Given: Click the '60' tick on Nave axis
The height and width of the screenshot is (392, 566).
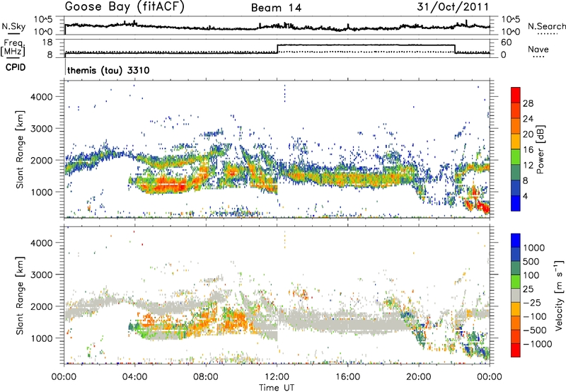Looking at the screenshot, I should coord(507,42).
